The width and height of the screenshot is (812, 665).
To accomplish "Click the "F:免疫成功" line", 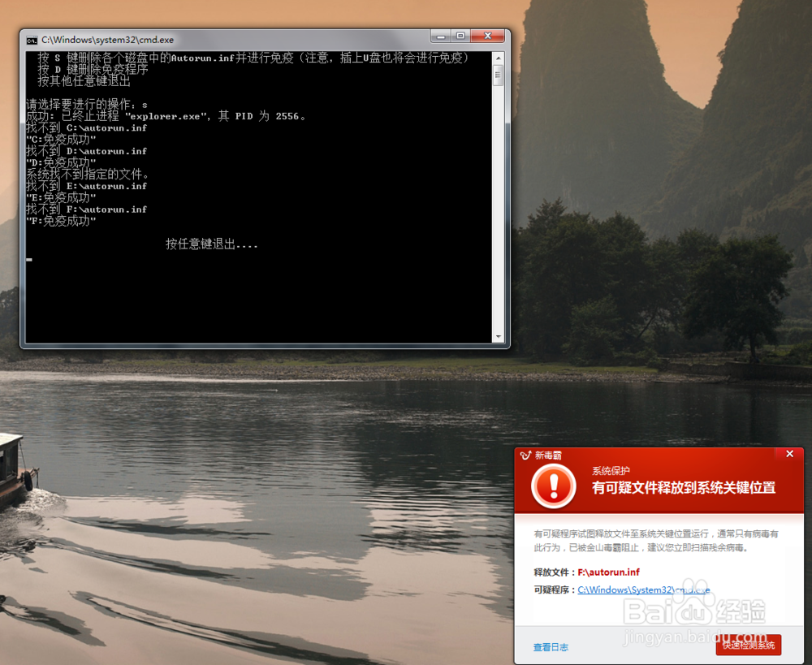I will coord(61,221).
